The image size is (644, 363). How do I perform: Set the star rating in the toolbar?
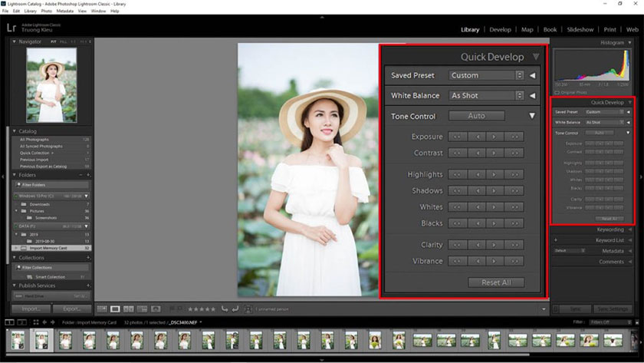click(201, 309)
